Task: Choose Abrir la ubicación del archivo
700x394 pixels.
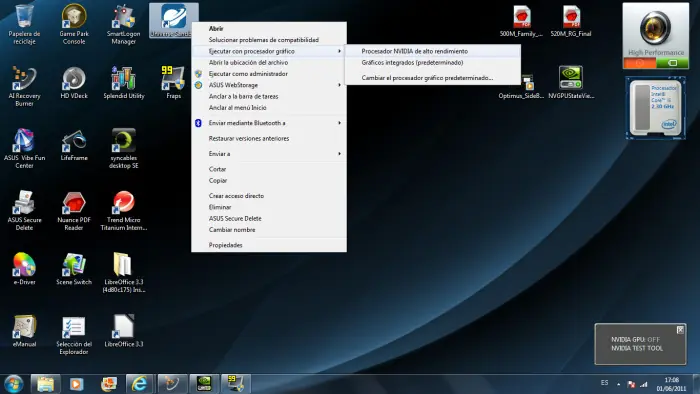Action: [269, 62]
